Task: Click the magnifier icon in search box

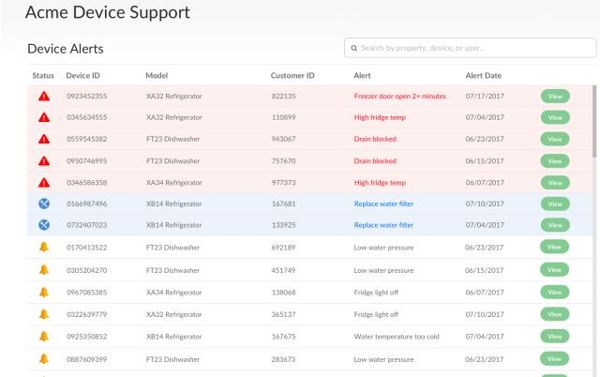Action: click(354, 48)
